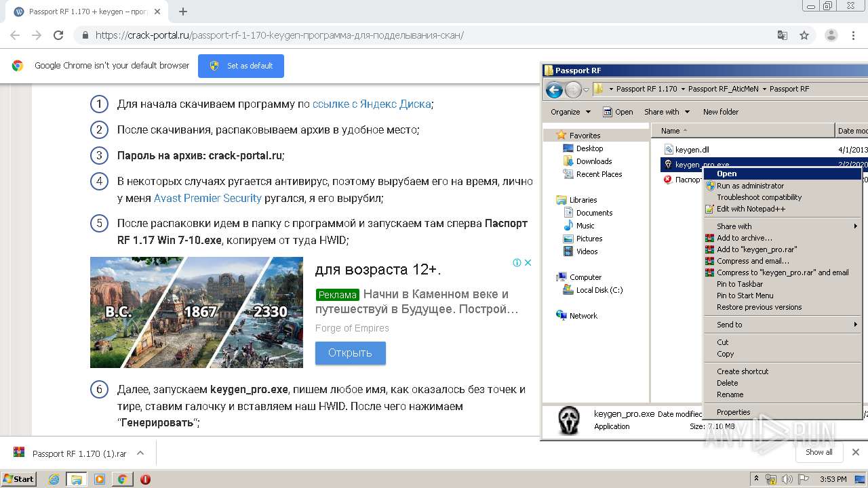Open downloaded Passport RF 1.170 (1).rar
Screen dimensions: 868x488
click(x=79, y=453)
